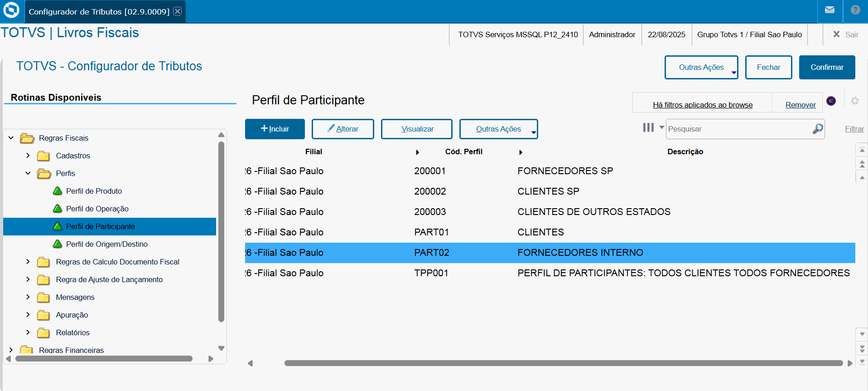The height and width of the screenshot is (391, 868).
Task: Expand the Regras Financeiras tree node
Action: pos(11,350)
